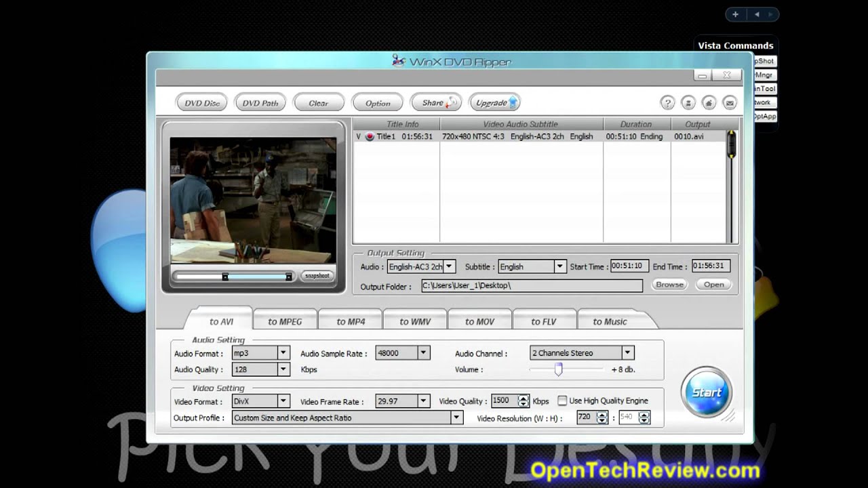
Task: Click the twork button in Vista Commands
Action: point(764,102)
